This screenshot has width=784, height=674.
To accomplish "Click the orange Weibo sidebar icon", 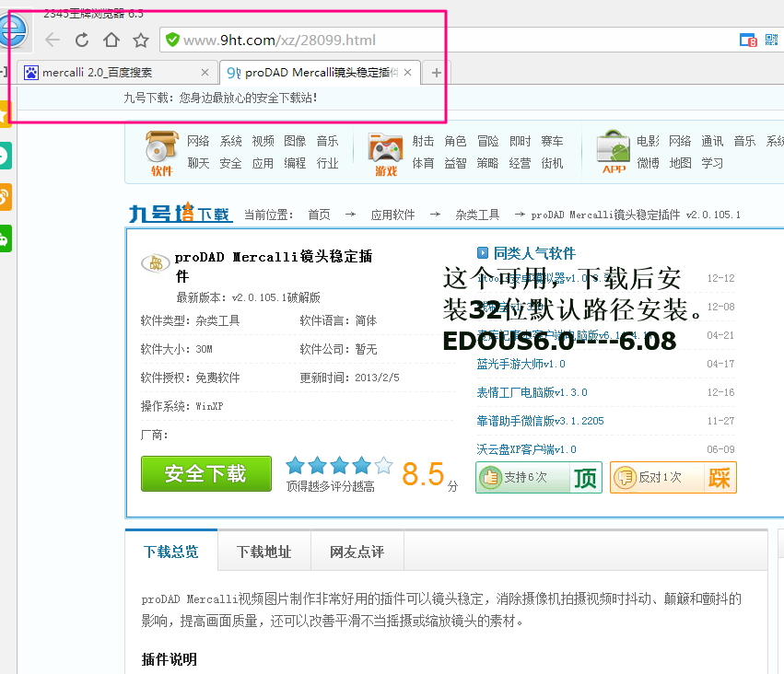I will tap(5, 197).
